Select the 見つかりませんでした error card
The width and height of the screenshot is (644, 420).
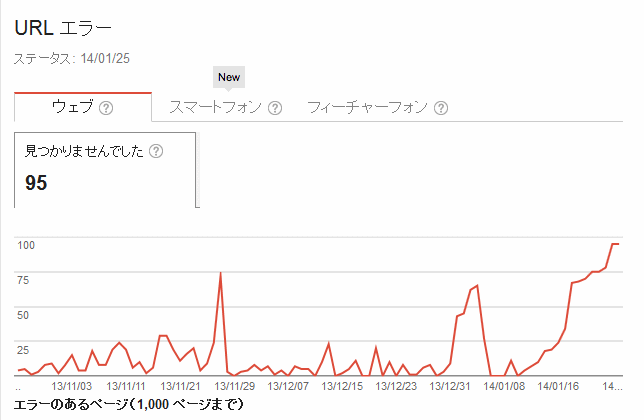click(105, 170)
